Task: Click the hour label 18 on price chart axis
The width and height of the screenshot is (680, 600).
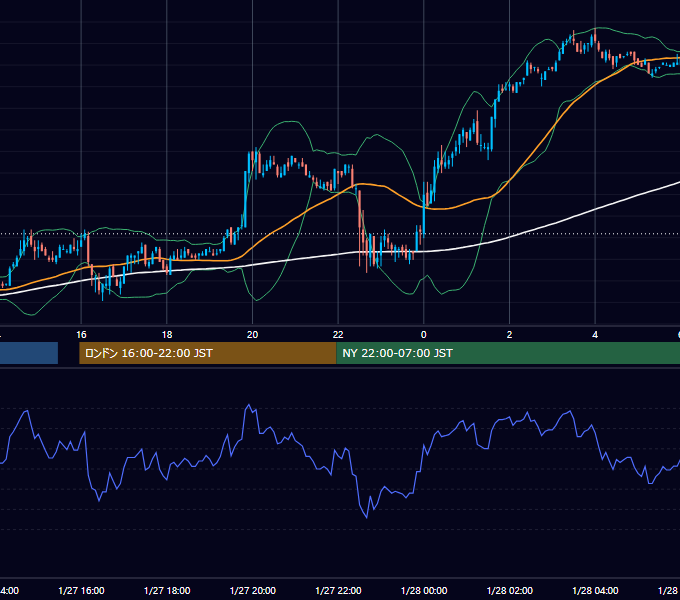Action: coord(167,335)
